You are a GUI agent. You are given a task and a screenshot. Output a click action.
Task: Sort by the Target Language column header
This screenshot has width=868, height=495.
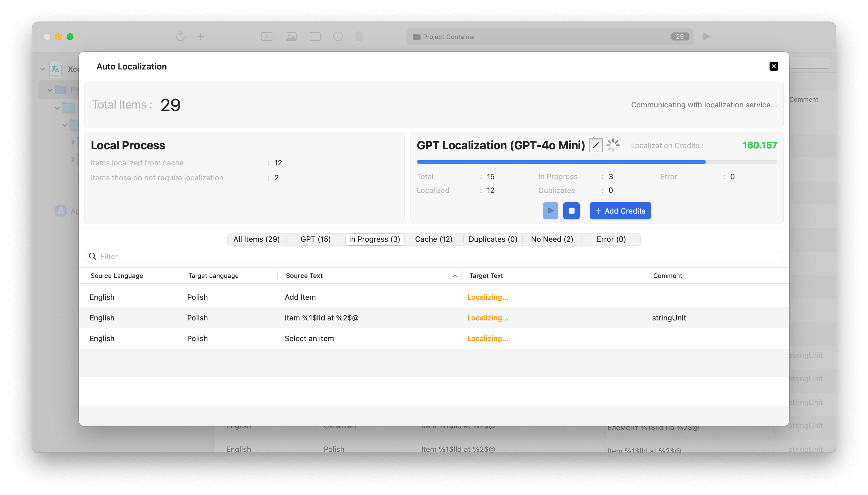tap(213, 276)
